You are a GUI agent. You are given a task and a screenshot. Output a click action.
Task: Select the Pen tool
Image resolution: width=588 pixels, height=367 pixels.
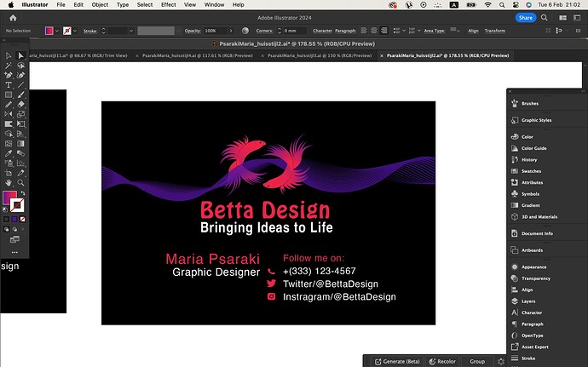pyautogui.click(x=9, y=75)
